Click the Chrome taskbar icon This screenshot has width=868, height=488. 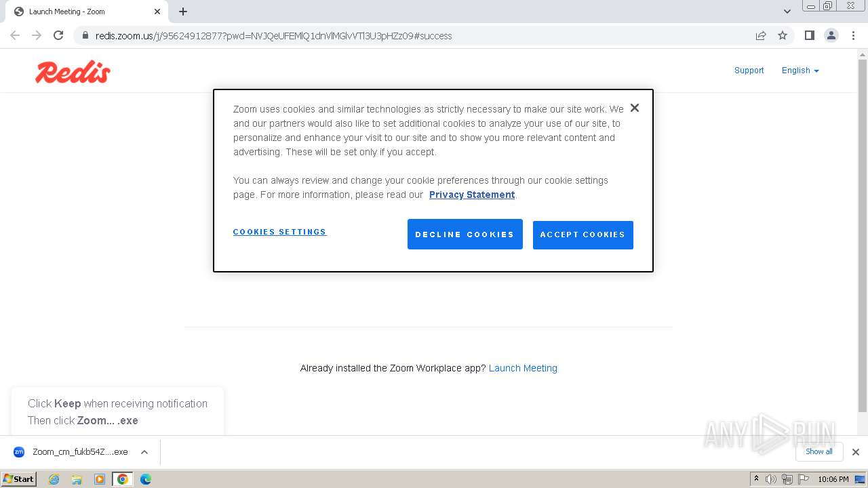click(x=123, y=479)
